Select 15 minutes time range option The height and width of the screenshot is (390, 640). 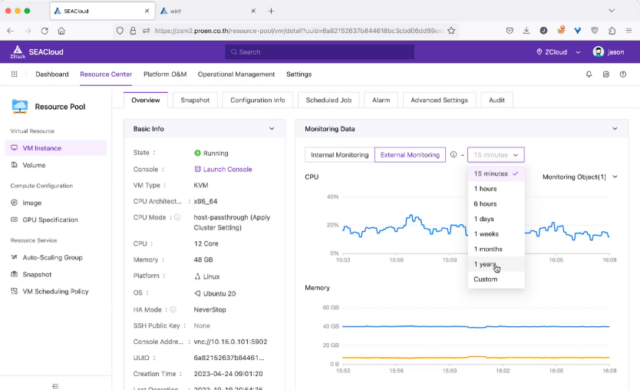coord(496,174)
